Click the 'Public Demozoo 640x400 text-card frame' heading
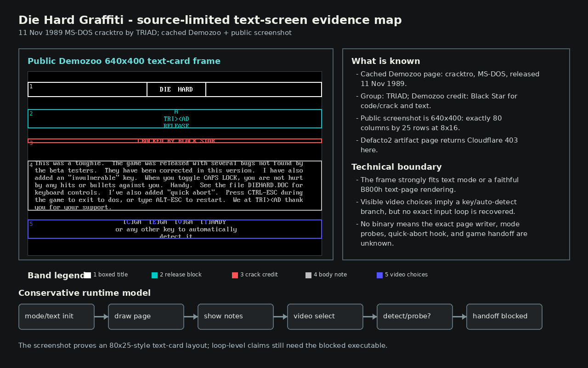 click(124, 61)
